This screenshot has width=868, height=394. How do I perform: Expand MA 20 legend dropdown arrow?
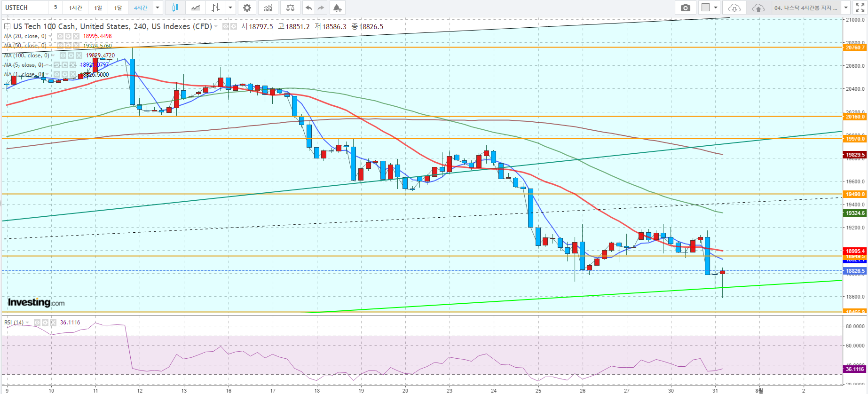point(50,36)
